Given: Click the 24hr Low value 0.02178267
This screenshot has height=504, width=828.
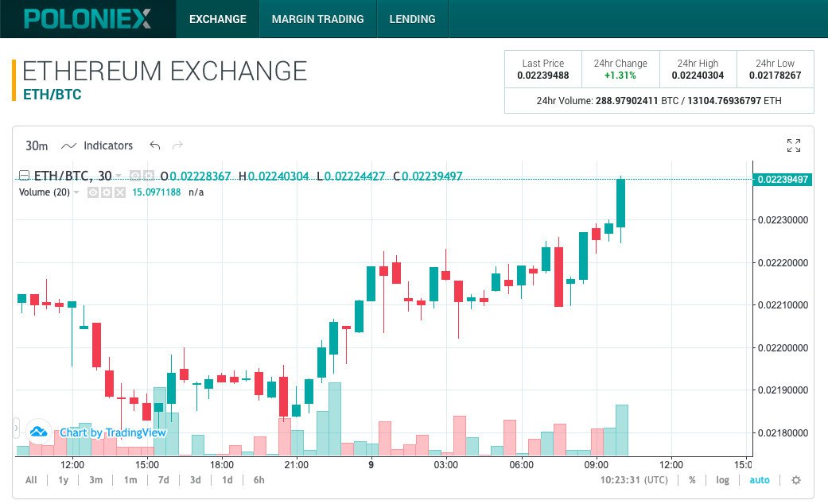Looking at the screenshot, I should tap(775, 76).
